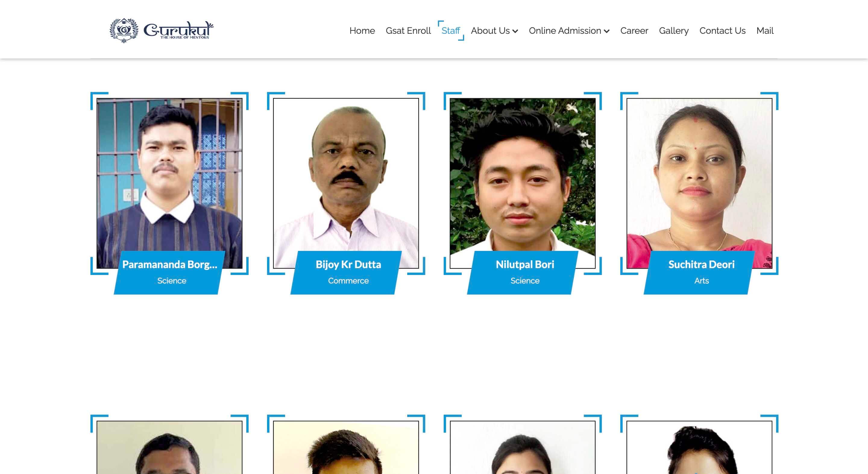
Task: Click the Gurukul crest logo emblem
Action: point(124,31)
